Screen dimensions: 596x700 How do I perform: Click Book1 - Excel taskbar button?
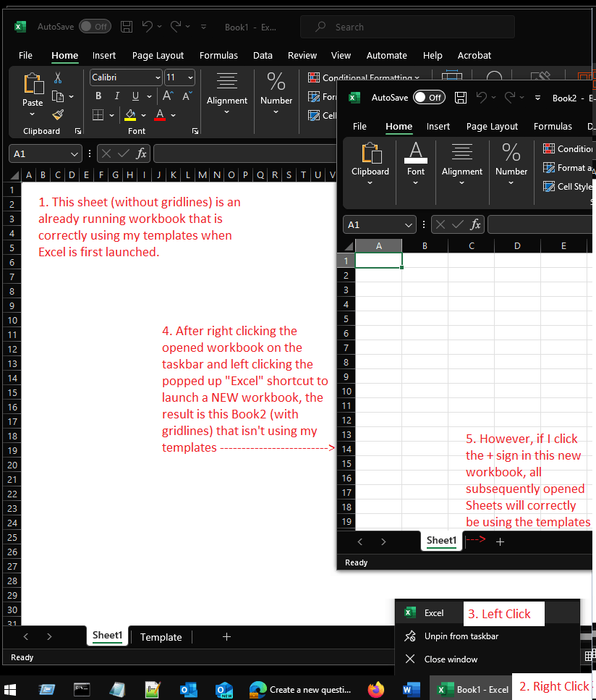pyautogui.click(x=471, y=690)
